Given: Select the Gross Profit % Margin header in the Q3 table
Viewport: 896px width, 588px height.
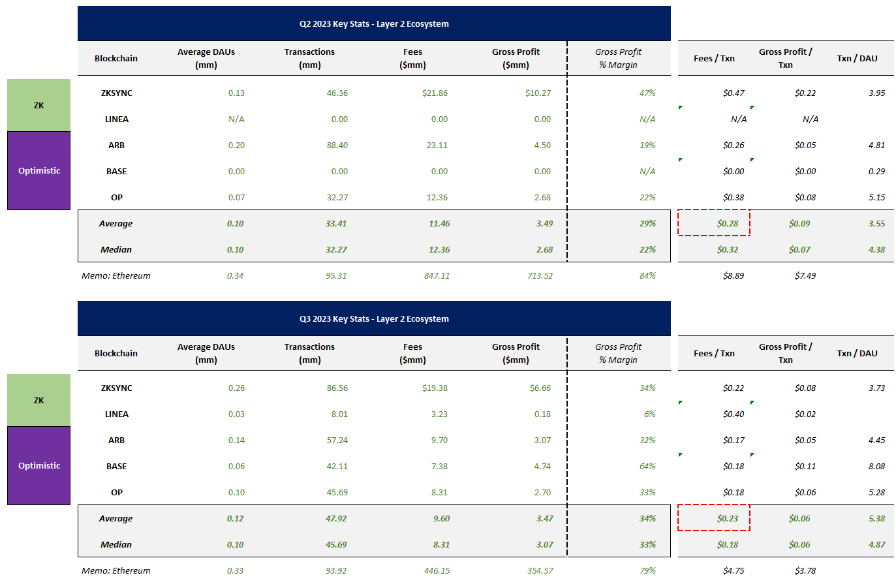Looking at the screenshot, I should pos(618,353).
